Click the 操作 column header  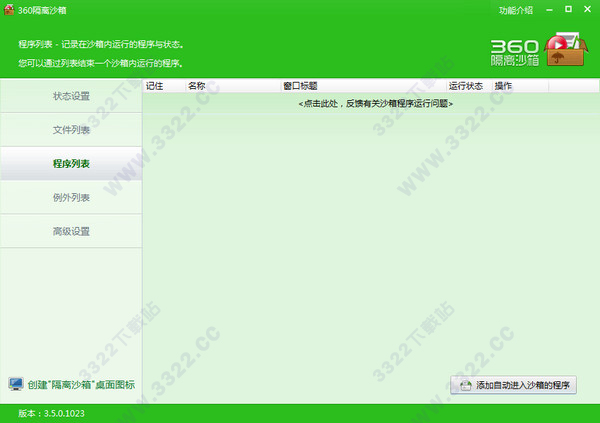coord(520,86)
